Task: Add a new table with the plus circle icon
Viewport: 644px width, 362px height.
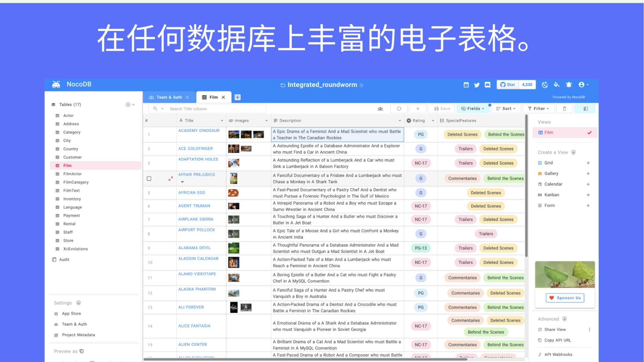Action: tap(128, 105)
